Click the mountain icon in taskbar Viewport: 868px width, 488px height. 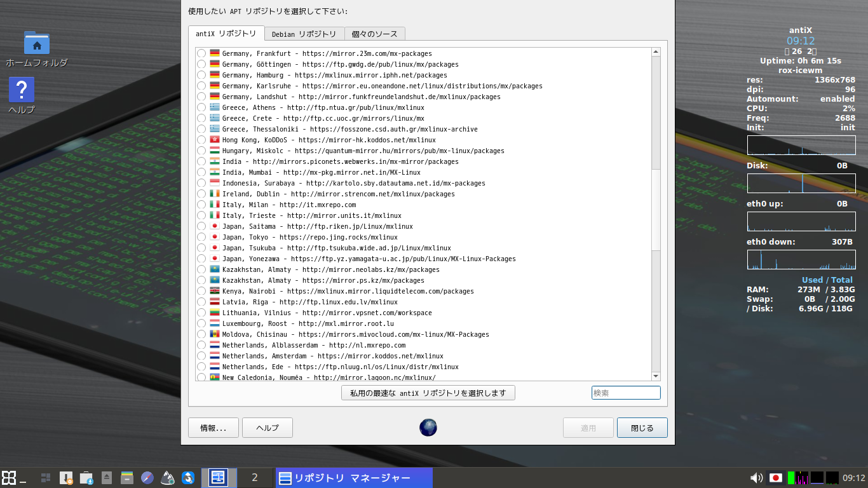(168, 478)
